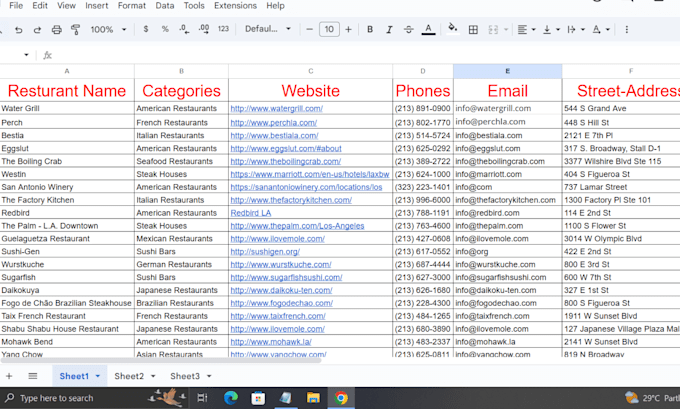Open the Insert menu

(x=97, y=6)
